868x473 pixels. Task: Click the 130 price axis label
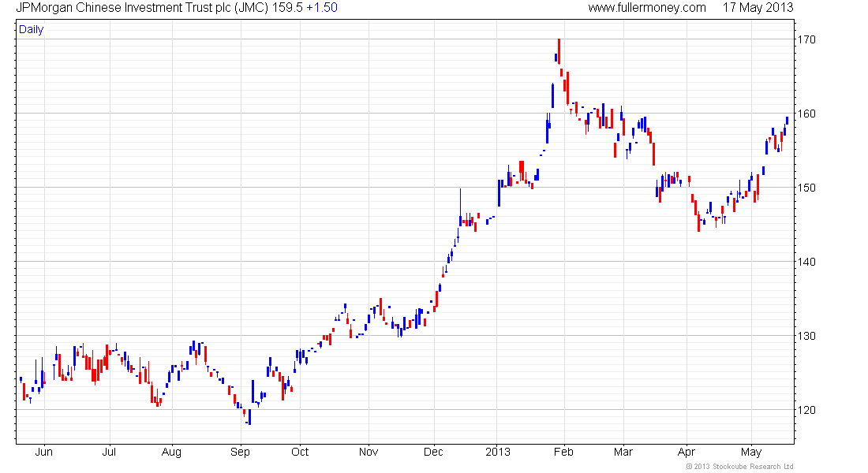pyautogui.click(x=806, y=337)
